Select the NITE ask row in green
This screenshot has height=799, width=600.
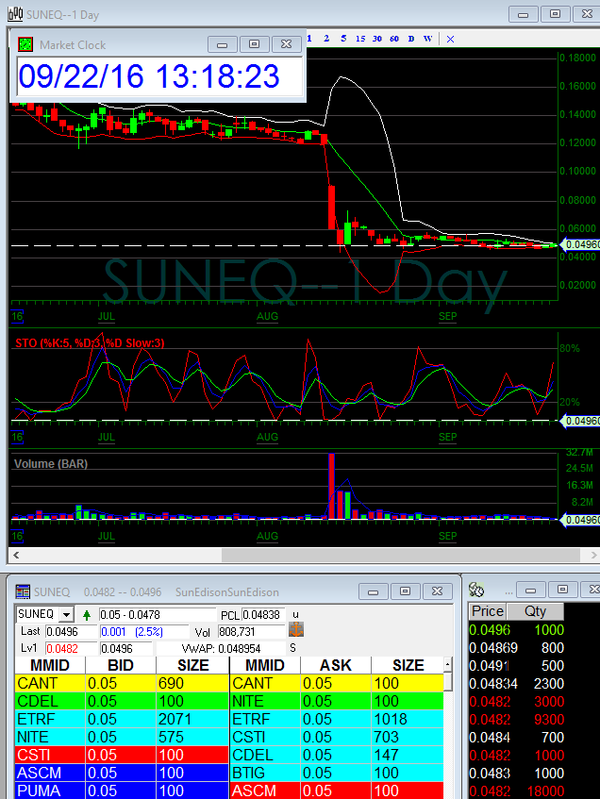click(x=337, y=701)
